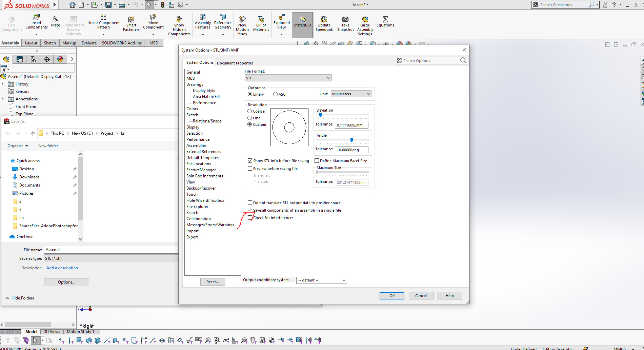
Task: Click the Reset... button
Action: pos(213,282)
